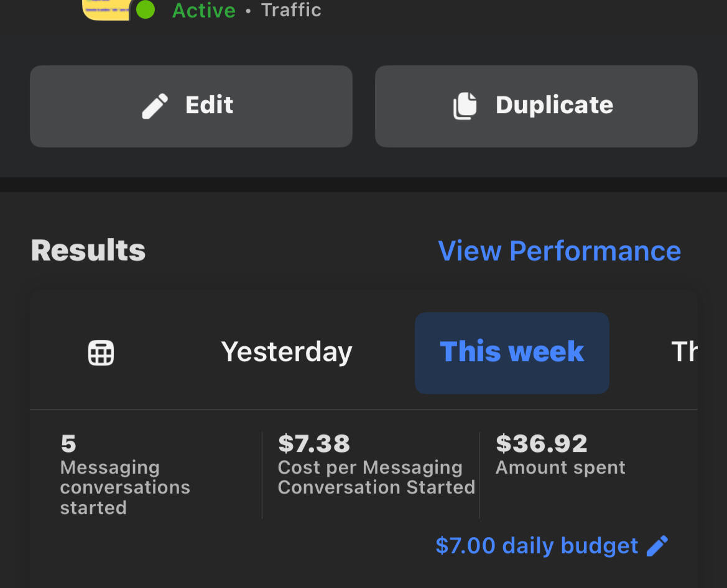Tap the green Active status dot
The width and height of the screenshot is (727, 588).
(x=145, y=9)
